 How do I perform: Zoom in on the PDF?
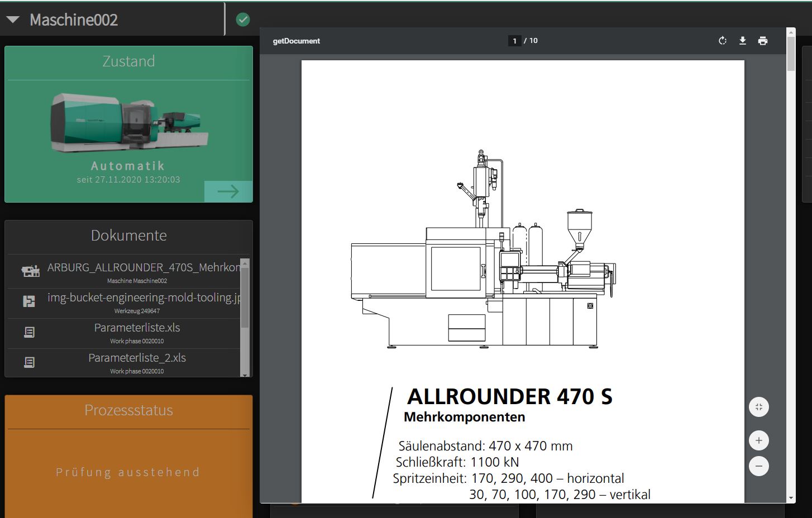coord(759,440)
